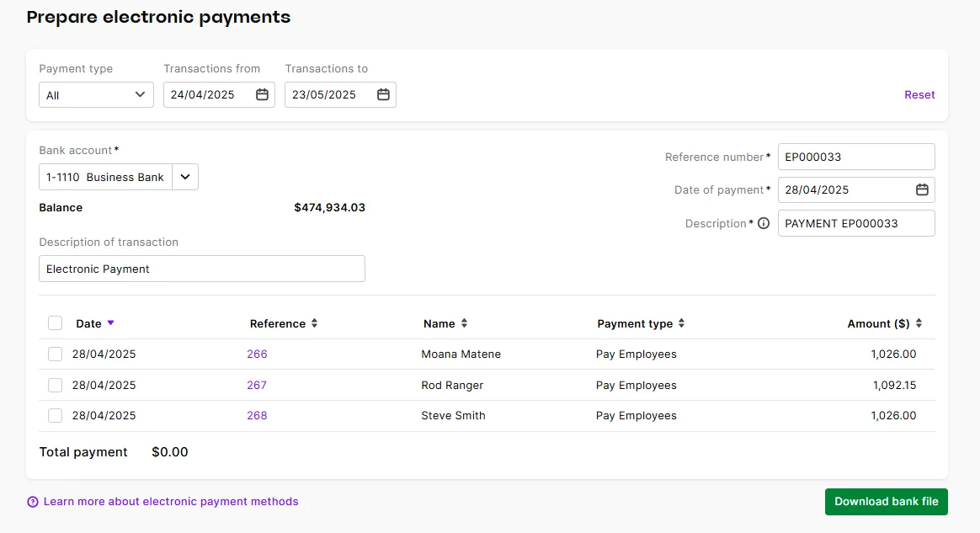Open the Payment type dropdown showing All
This screenshot has width=980, height=533.
tap(95, 94)
